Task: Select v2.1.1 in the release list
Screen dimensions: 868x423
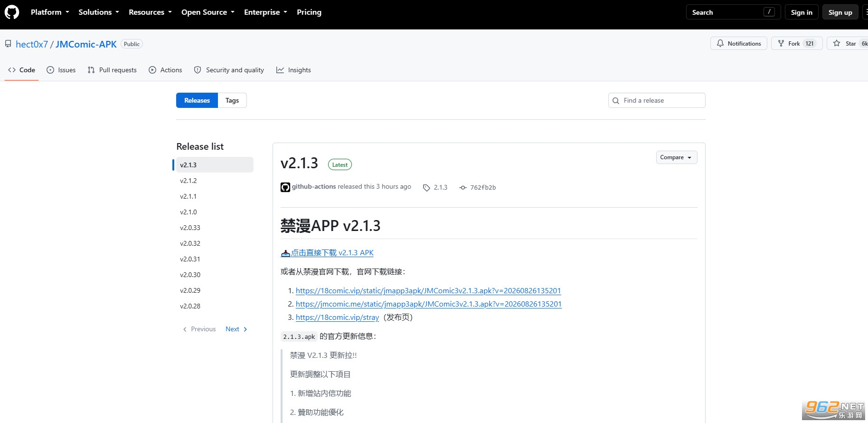Action: 215,196
